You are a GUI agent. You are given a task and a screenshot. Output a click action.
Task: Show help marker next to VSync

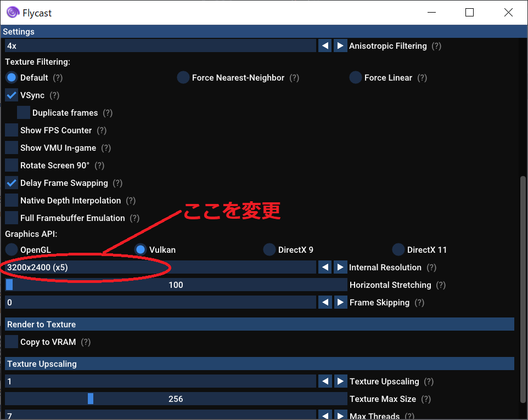pos(54,95)
